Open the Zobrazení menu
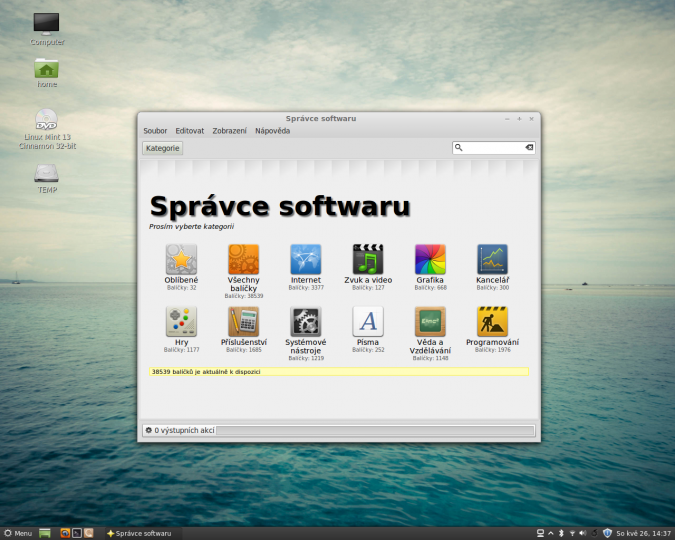The width and height of the screenshot is (675, 540). [x=229, y=131]
